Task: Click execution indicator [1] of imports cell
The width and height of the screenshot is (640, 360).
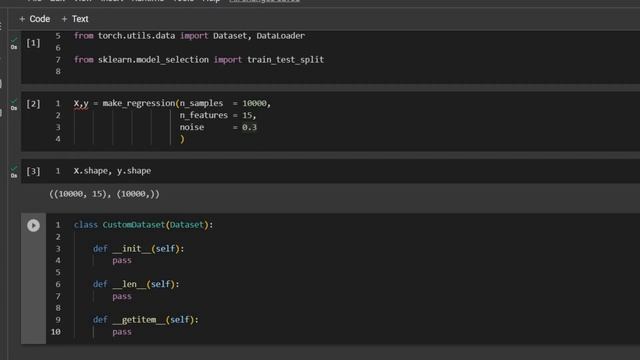Action: click(x=33, y=43)
